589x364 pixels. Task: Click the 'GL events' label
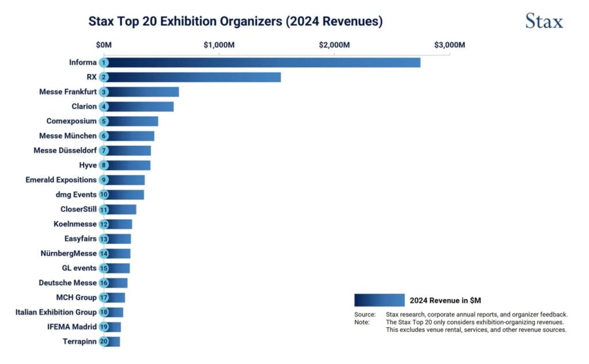coord(79,268)
